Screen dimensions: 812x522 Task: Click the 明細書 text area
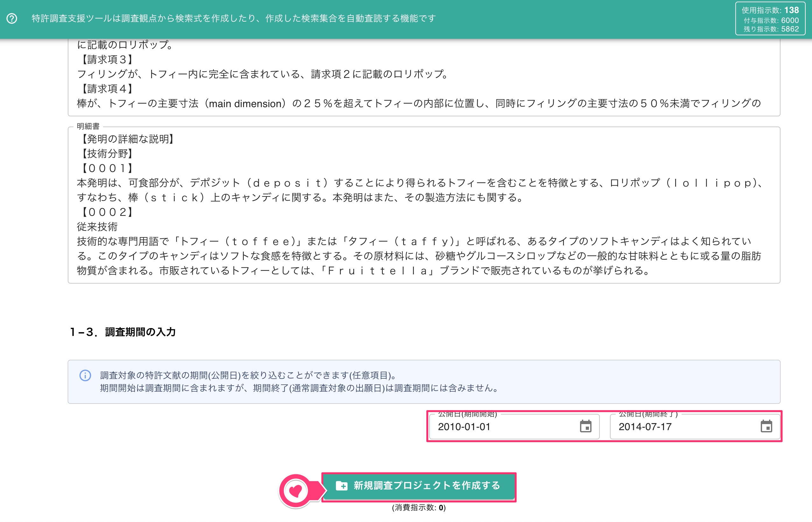[x=424, y=205]
